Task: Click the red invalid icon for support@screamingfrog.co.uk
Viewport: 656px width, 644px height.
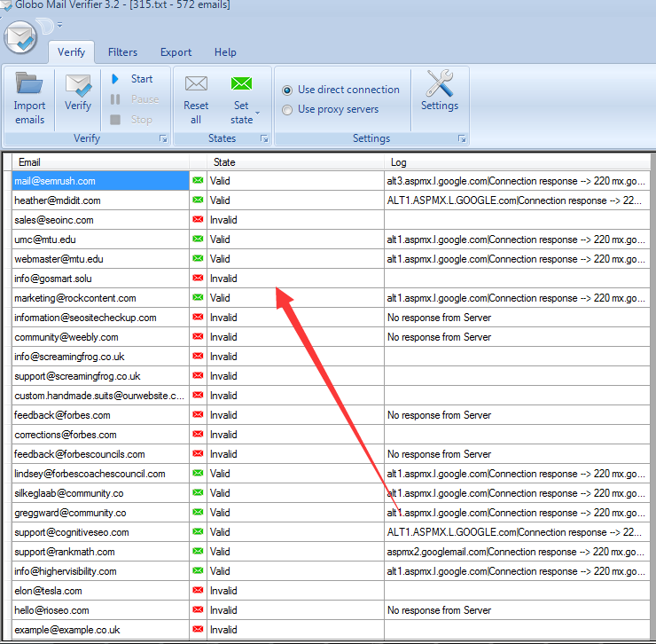Action: (x=198, y=375)
